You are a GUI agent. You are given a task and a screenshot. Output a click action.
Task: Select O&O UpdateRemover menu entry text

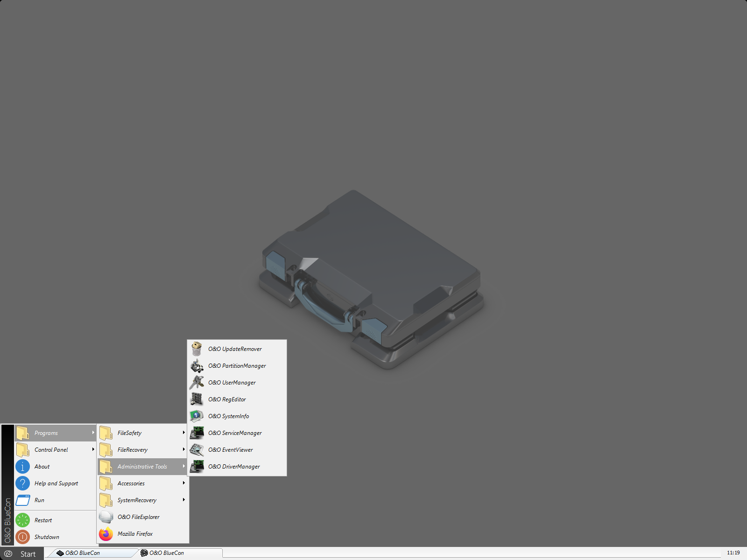pos(235,349)
